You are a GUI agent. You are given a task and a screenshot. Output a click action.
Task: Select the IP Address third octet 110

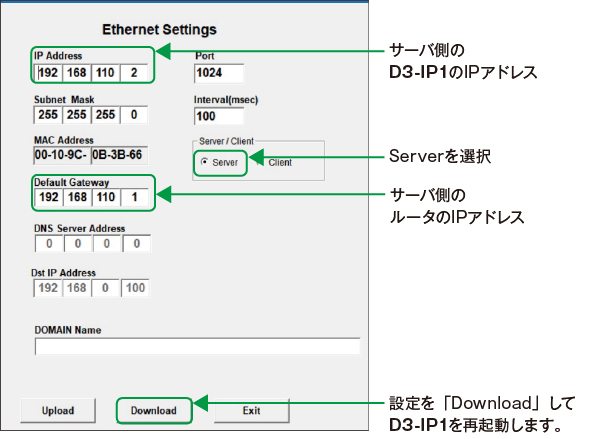click(x=105, y=73)
